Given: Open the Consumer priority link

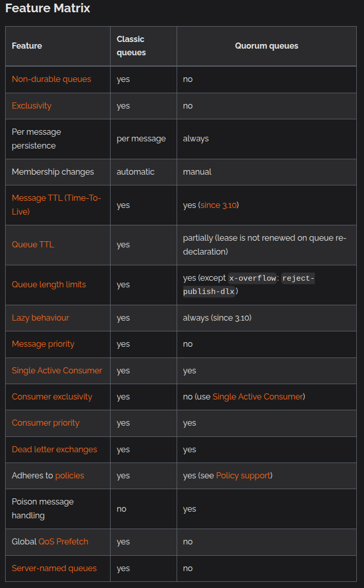Looking at the screenshot, I should tap(46, 423).
